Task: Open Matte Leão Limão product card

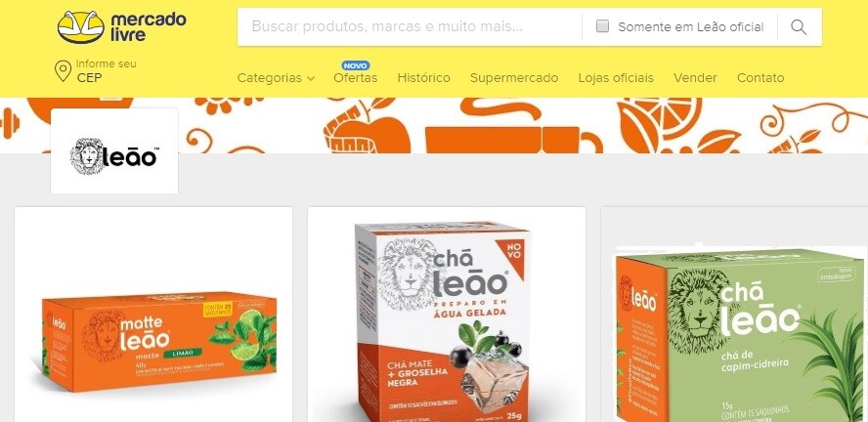Action: 153,315
